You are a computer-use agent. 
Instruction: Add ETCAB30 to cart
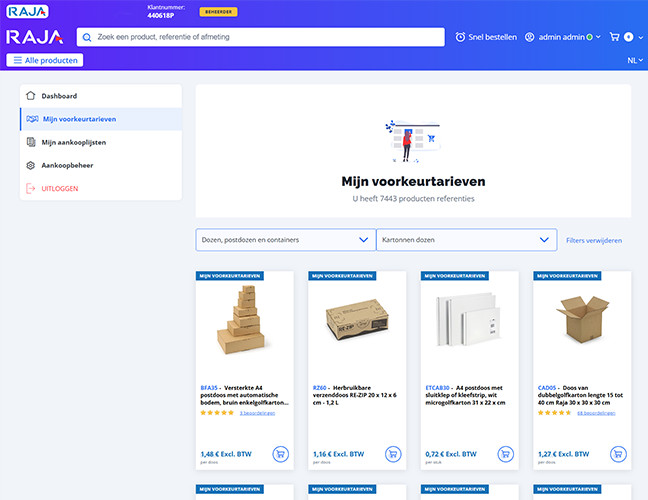coord(505,454)
